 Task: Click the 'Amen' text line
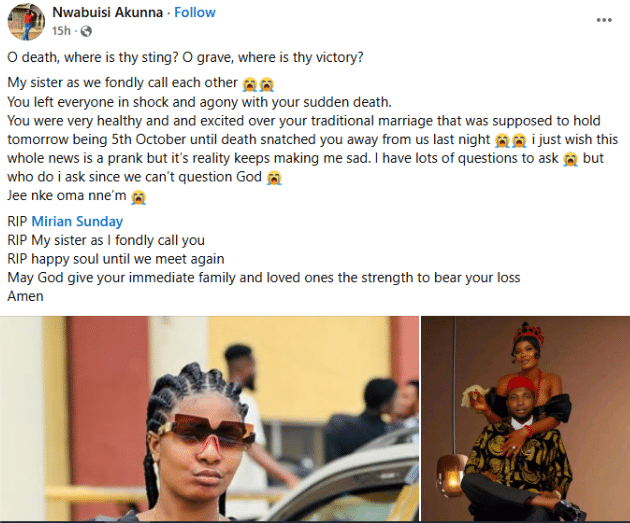(x=25, y=296)
